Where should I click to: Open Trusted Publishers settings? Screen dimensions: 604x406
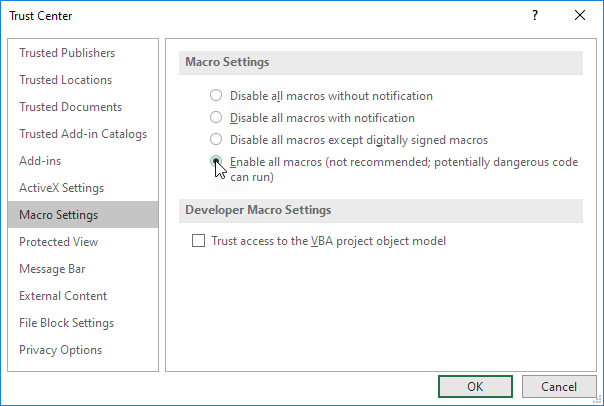pyautogui.click(x=67, y=53)
